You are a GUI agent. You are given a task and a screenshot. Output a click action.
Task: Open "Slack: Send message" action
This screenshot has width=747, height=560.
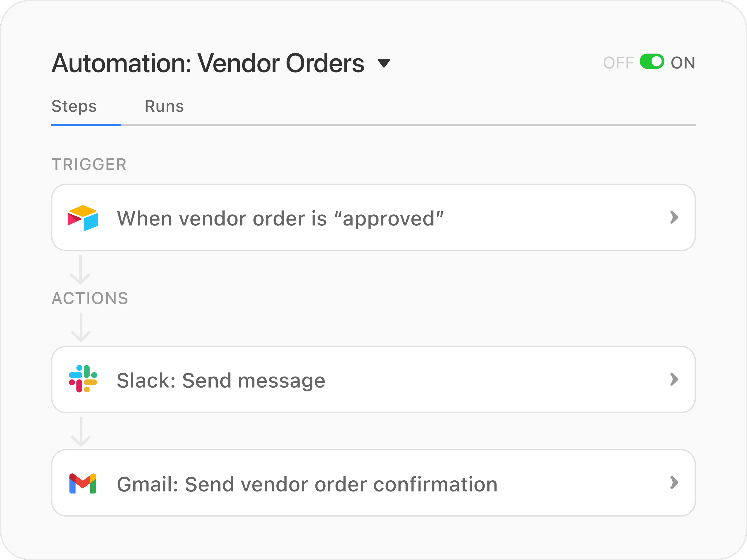(x=221, y=380)
